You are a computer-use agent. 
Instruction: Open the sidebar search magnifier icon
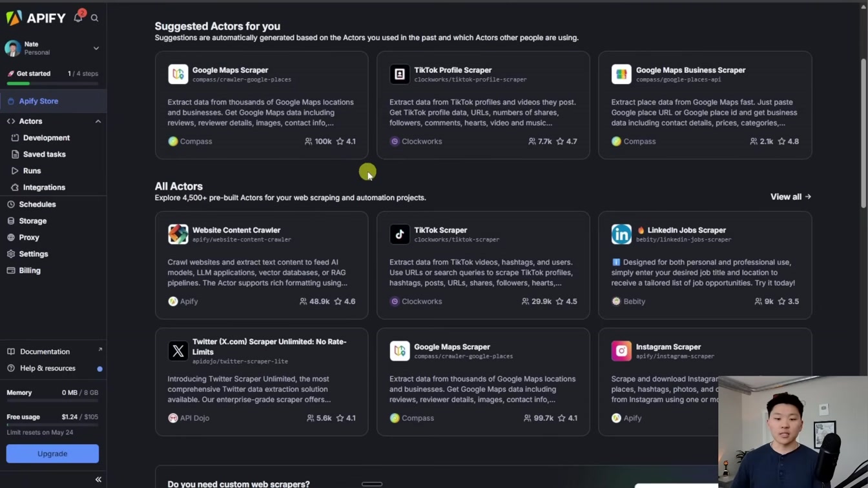click(x=95, y=18)
